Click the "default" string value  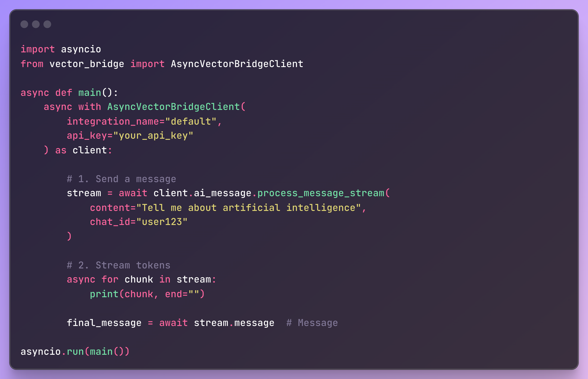pos(191,122)
